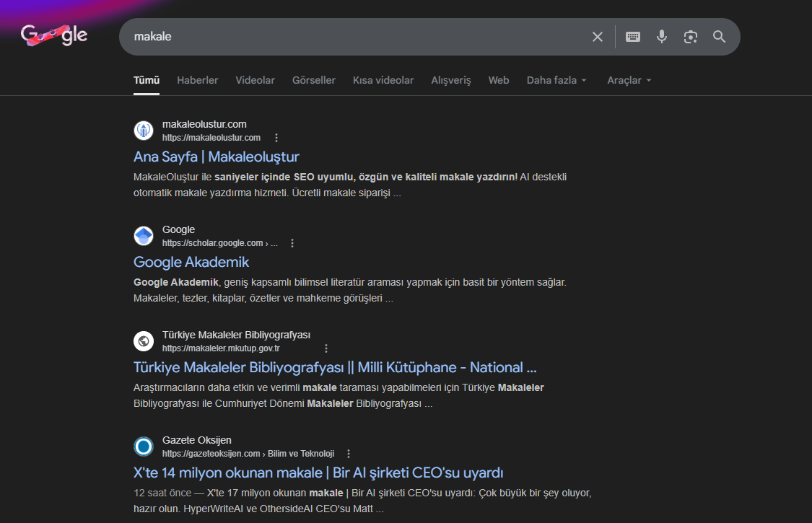Click the makaleolustur.com site name

point(204,124)
